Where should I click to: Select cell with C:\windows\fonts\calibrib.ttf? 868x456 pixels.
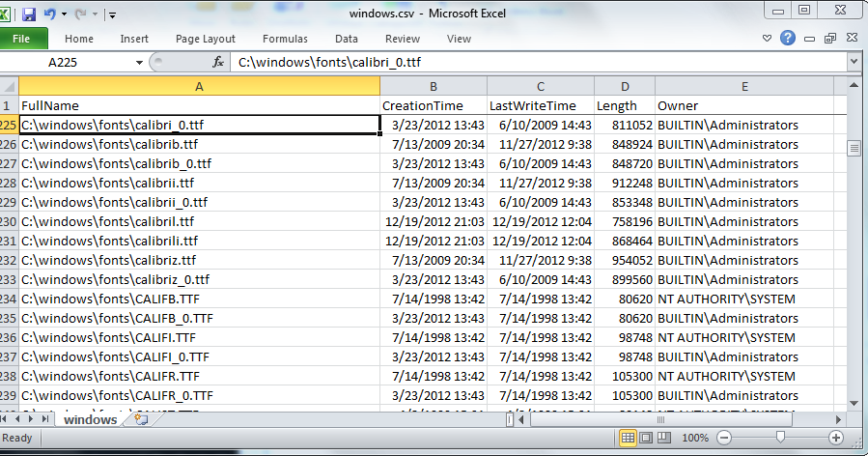pos(199,145)
